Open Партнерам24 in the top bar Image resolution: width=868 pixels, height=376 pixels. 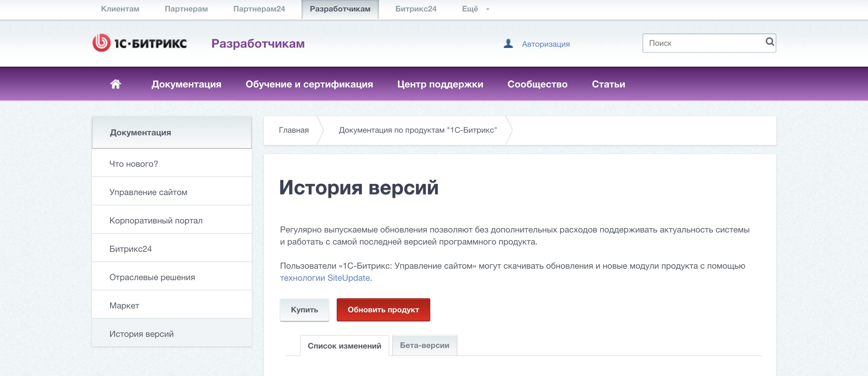259,9
